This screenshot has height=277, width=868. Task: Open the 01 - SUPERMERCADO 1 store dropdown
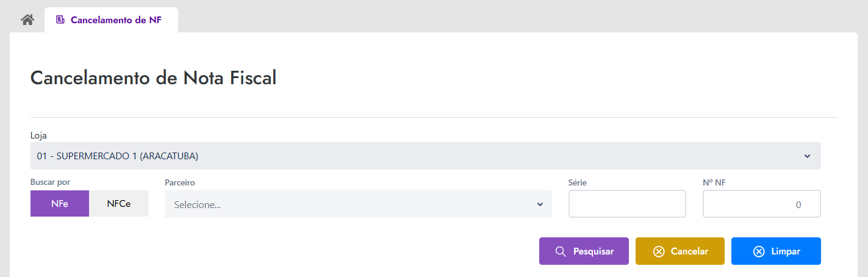pyautogui.click(x=425, y=156)
